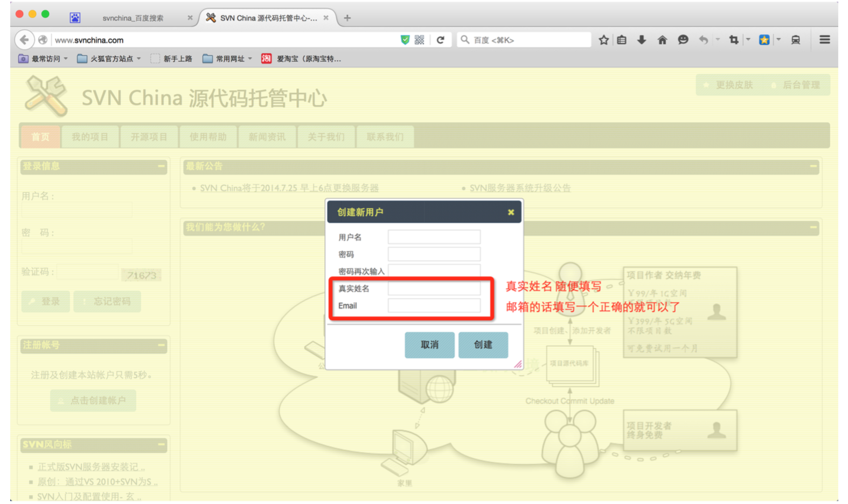Open the 正式版SVN服务器安装记 link
This screenshot has height=504, width=848.
[x=91, y=467]
